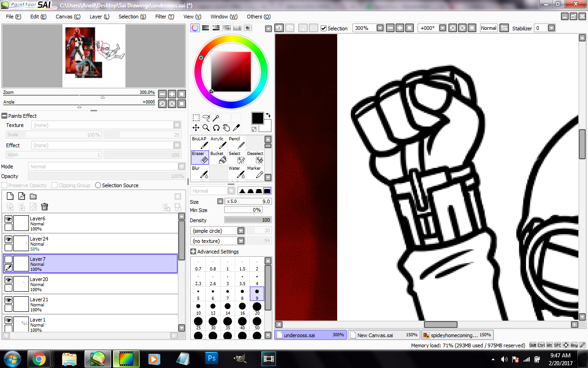Select brush size preset 5
This screenshot has height=368, width=588.
[x=198, y=293]
